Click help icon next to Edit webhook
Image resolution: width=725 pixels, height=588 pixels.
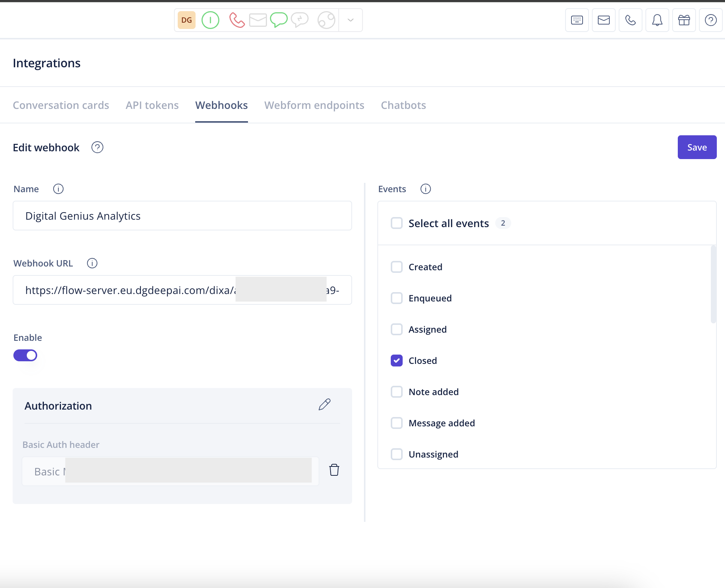click(97, 148)
